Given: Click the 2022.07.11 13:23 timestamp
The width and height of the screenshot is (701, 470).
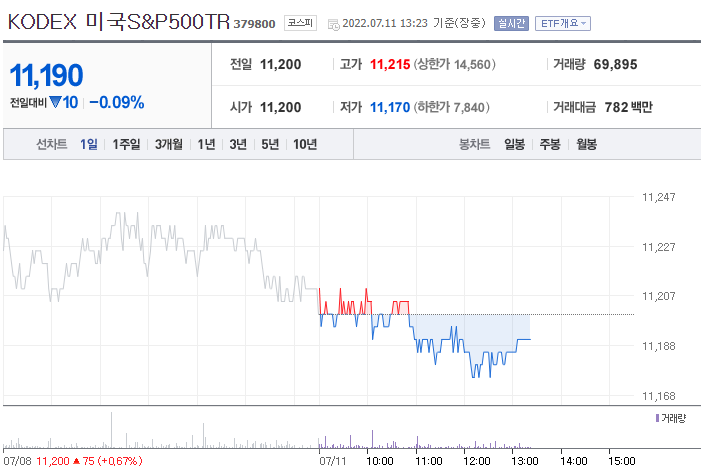Looking at the screenshot, I should (x=385, y=23).
